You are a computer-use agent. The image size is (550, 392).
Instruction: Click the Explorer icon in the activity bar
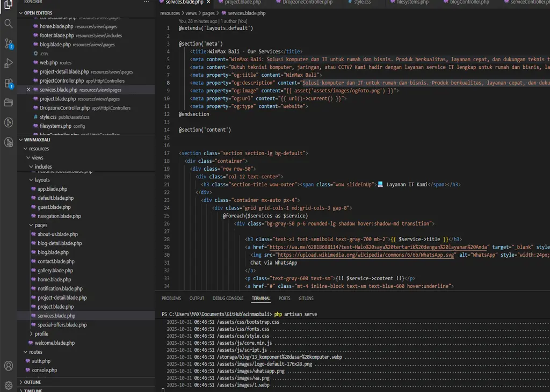[8, 4]
